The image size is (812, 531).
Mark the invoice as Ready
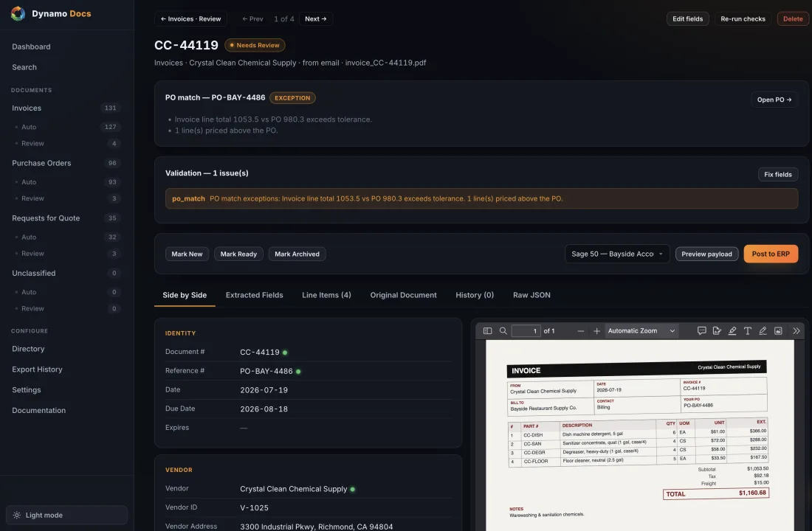238,254
